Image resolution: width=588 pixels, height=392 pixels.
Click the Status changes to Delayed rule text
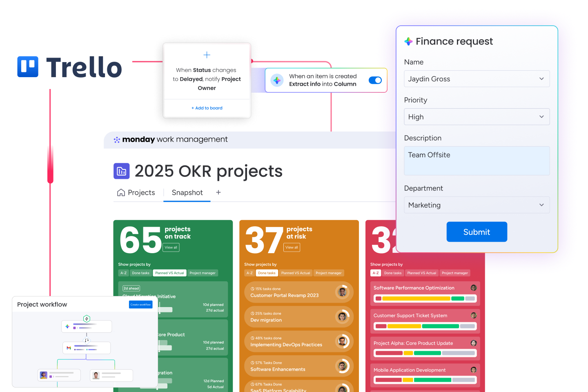(x=207, y=79)
